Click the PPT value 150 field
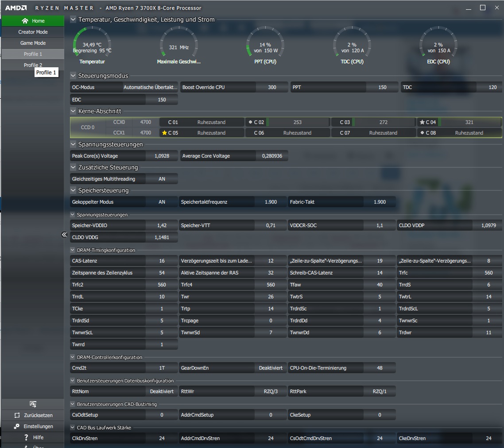 click(x=382, y=87)
